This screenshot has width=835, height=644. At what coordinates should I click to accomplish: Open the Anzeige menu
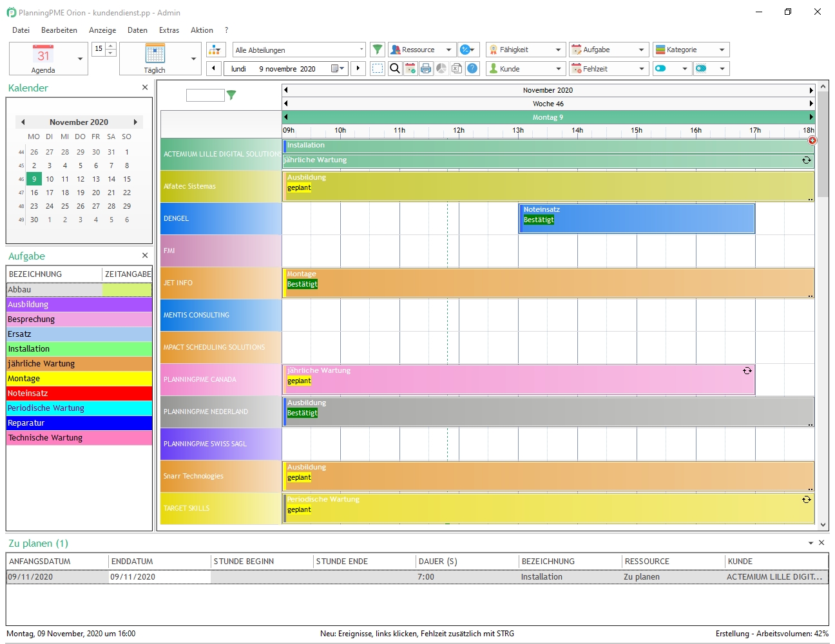click(102, 30)
